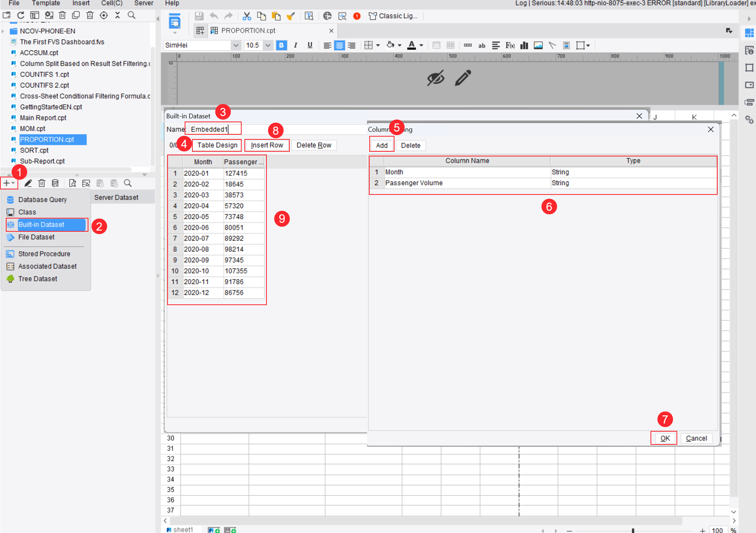The height and width of the screenshot is (533, 756).
Task: Click the dataset pane delete trash icon
Action: [x=42, y=183]
